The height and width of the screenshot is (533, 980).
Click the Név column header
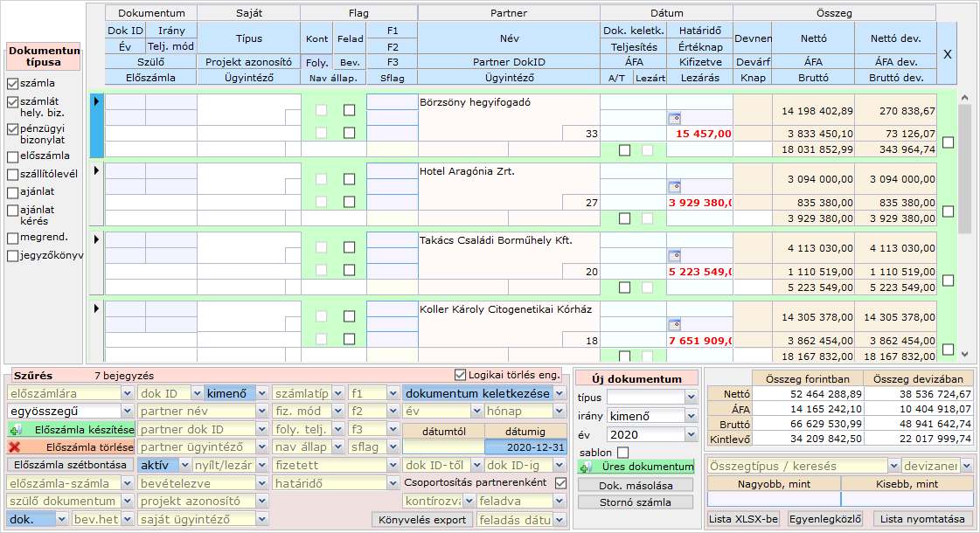coord(508,38)
